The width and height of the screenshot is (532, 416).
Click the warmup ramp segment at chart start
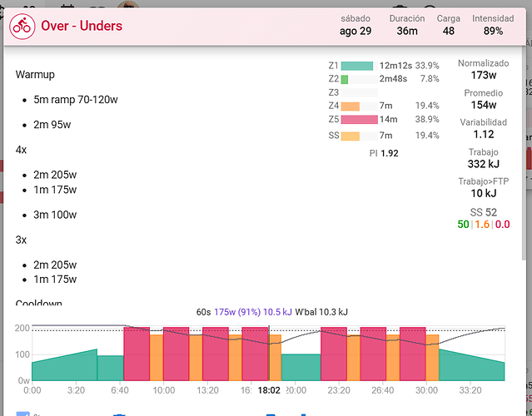point(64,368)
